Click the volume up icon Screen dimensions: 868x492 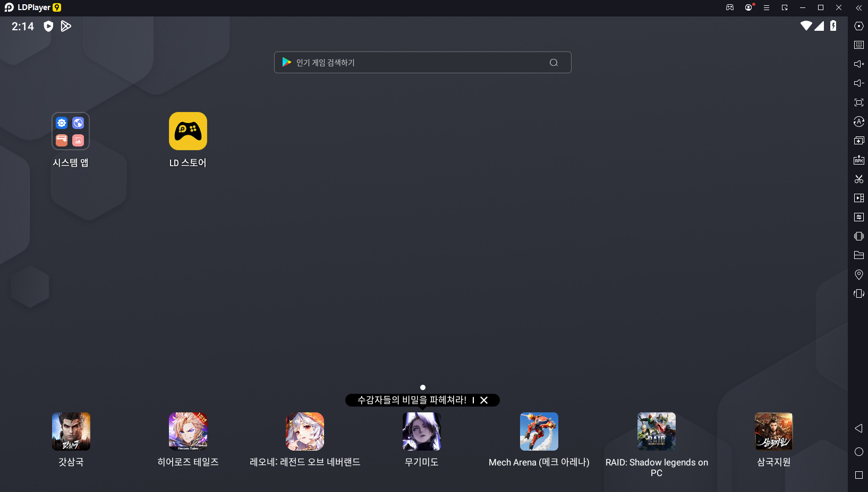point(858,64)
